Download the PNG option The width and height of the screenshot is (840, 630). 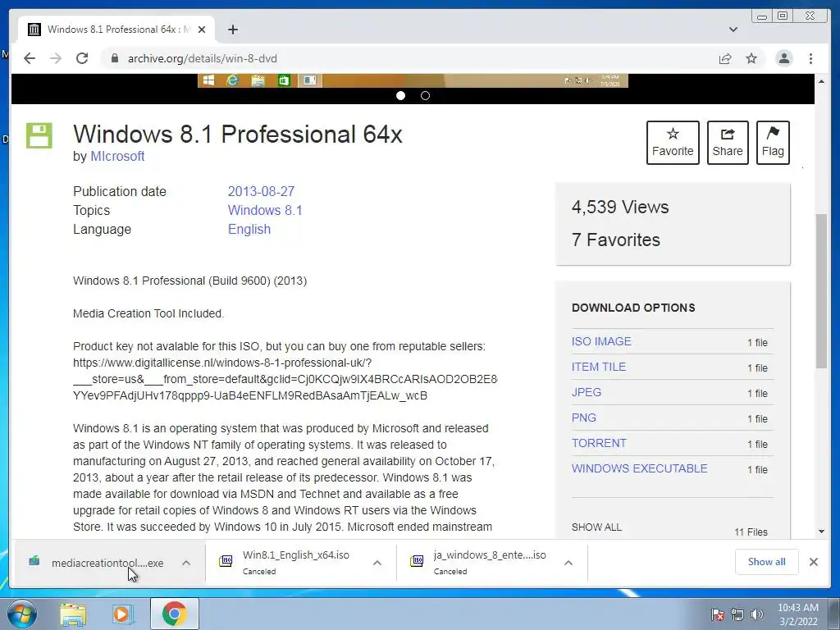[x=583, y=418]
